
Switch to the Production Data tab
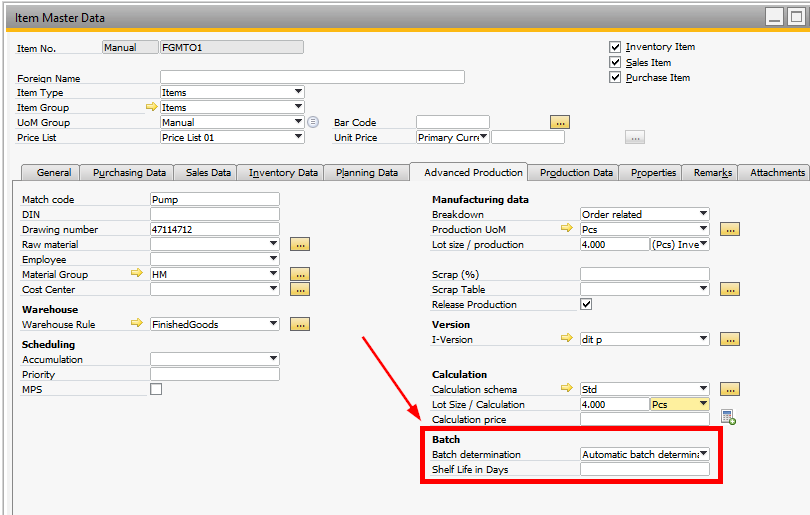[576, 172]
